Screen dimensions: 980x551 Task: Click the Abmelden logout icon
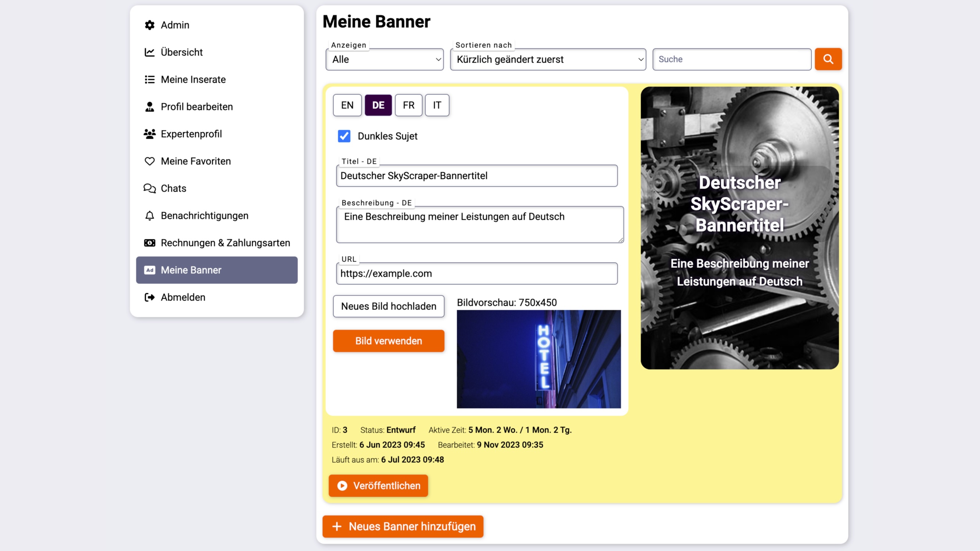click(150, 298)
